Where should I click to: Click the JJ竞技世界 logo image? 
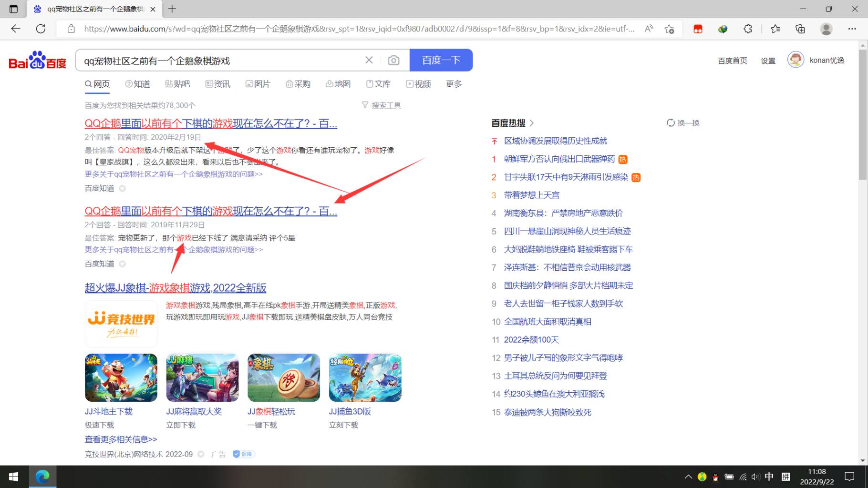click(x=121, y=324)
